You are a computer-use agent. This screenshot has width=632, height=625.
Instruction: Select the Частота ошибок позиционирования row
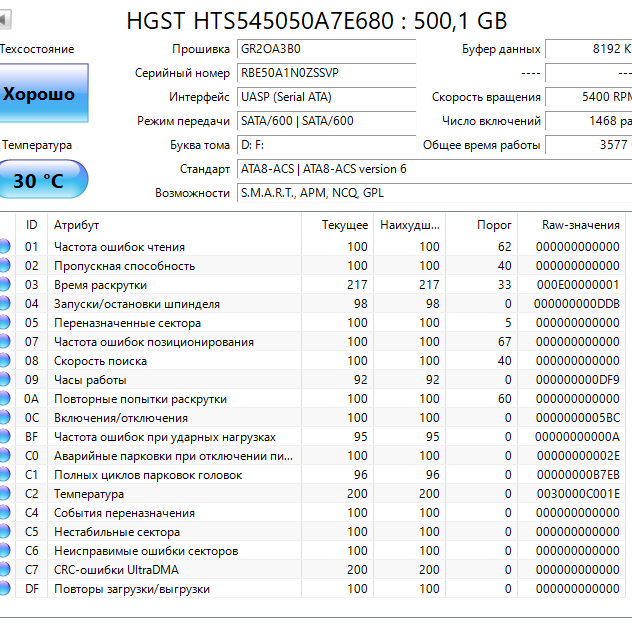click(x=312, y=341)
